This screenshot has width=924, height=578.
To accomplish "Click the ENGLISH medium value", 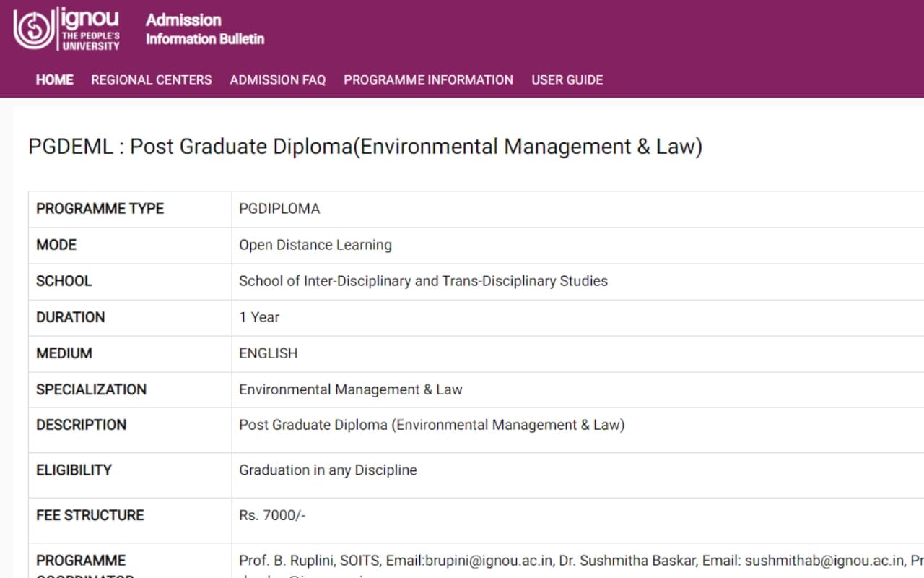I will [x=269, y=353].
